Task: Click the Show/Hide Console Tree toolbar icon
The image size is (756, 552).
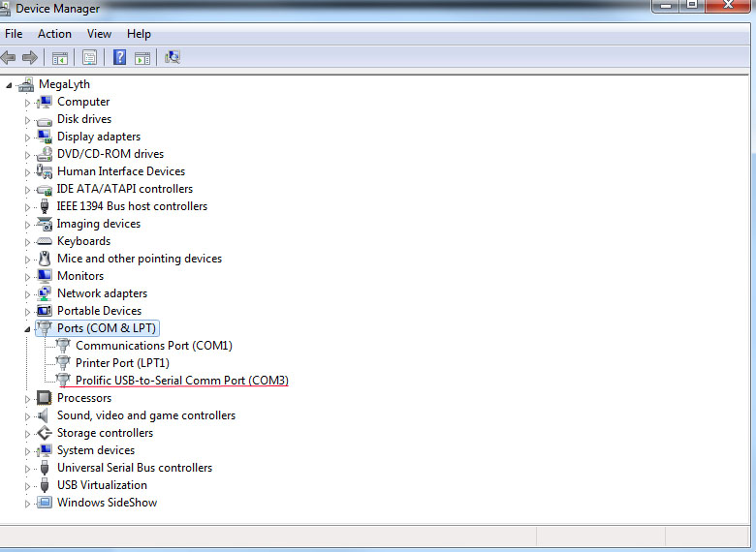Action: (60, 58)
